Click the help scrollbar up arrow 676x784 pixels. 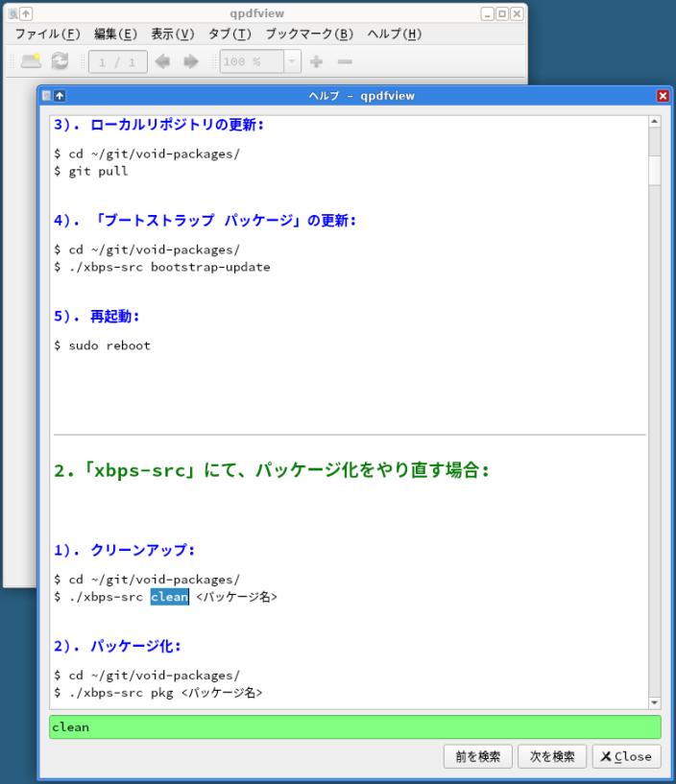[x=655, y=122]
